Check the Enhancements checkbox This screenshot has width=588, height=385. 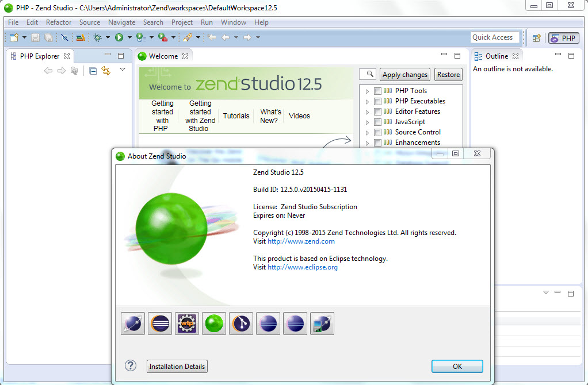(x=377, y=143)
